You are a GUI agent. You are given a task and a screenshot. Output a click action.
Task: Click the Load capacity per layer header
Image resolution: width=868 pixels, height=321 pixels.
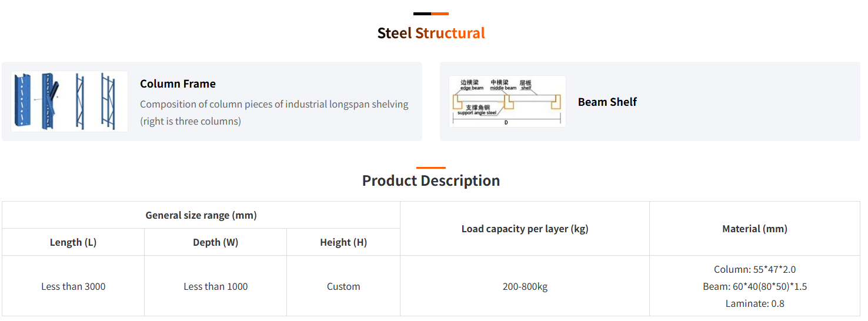[x=525, y=229]
